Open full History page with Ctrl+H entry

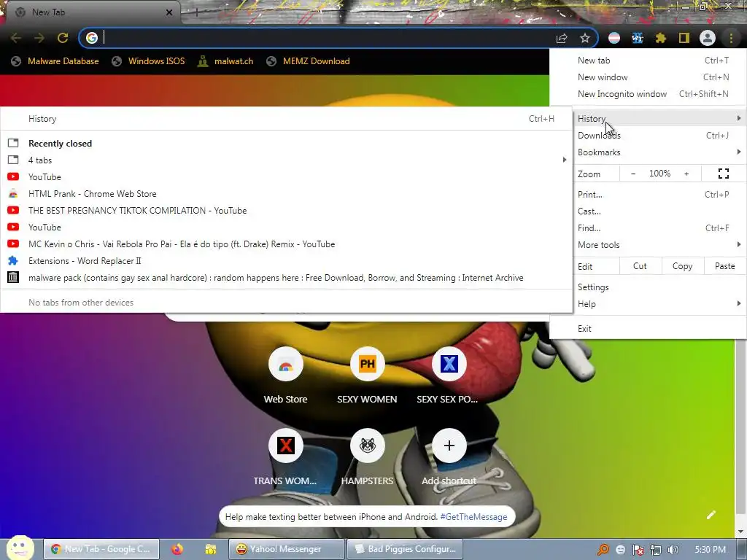(x=286, y=119)
